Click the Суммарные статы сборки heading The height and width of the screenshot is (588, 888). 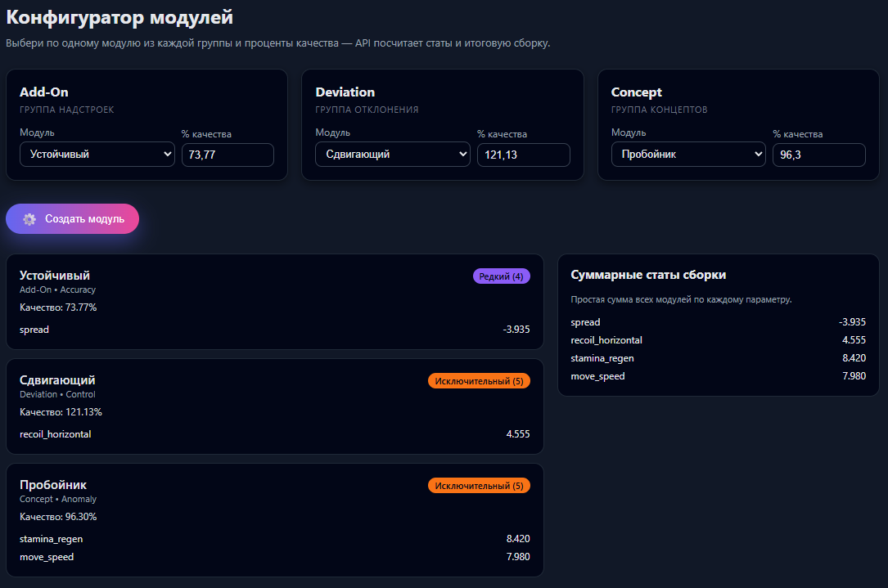(x=648, y=275)
